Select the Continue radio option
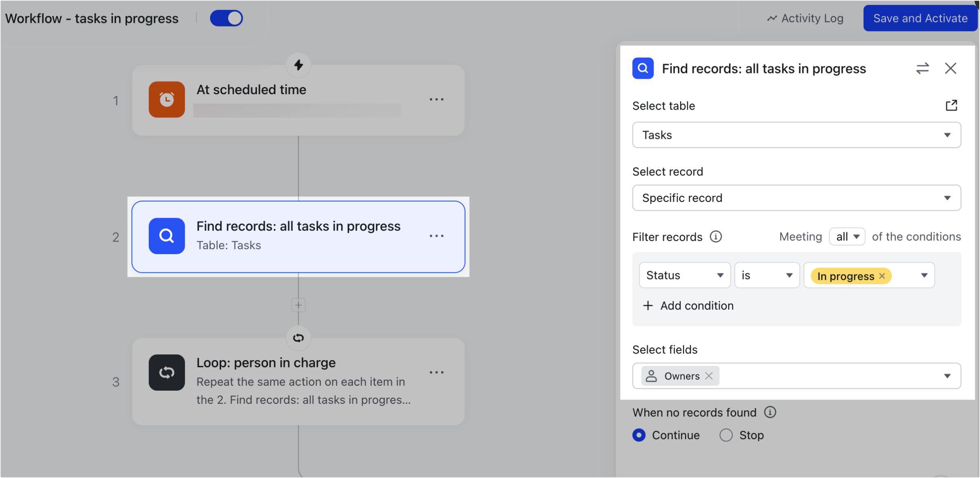Image resolution: width=980 pixels, height=478 pixels. click(x=639, y=435)
